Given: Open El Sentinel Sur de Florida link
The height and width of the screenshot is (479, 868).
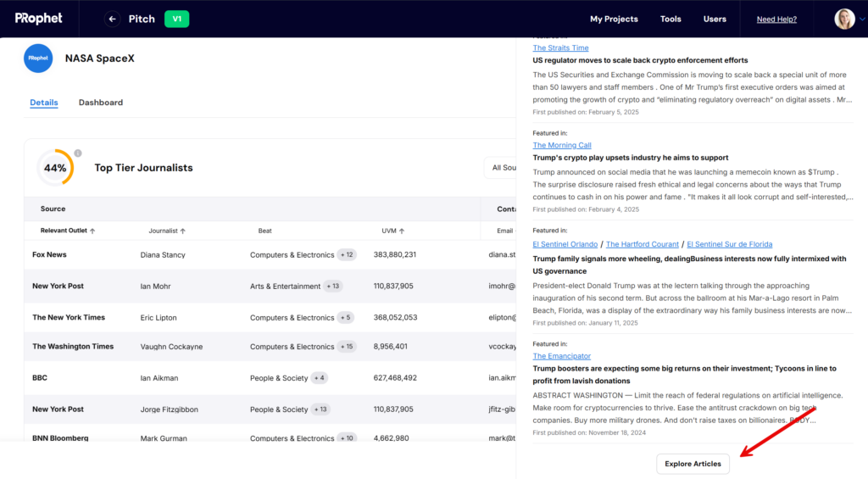Looking at the screenshot, I should pos(730,244).
